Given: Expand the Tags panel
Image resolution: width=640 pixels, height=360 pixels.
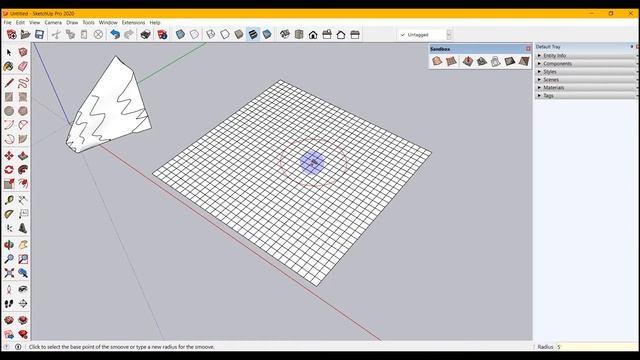Looking at the screenshot, I should click(x=586, y=95).
